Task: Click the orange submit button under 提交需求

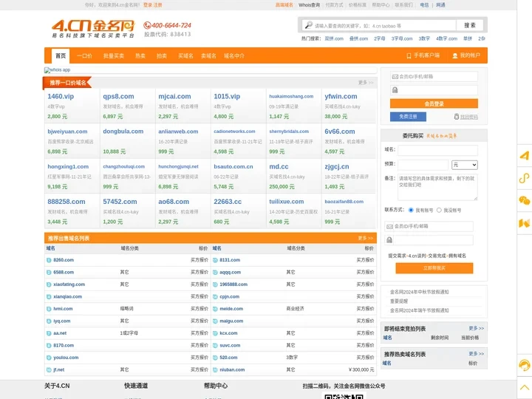Action: coord(434,268)
